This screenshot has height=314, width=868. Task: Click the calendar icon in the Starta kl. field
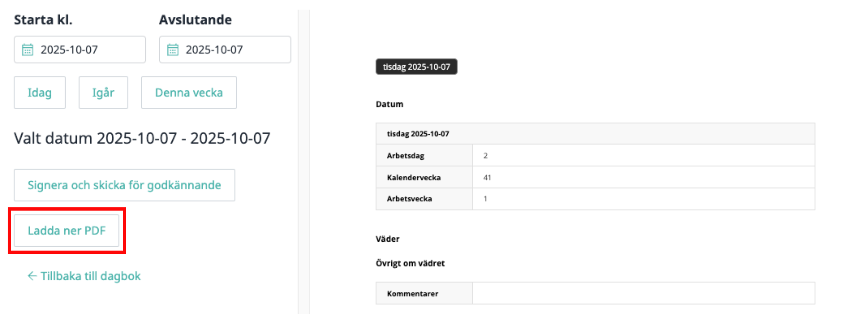pyautogui.click(x=28, y=50)
